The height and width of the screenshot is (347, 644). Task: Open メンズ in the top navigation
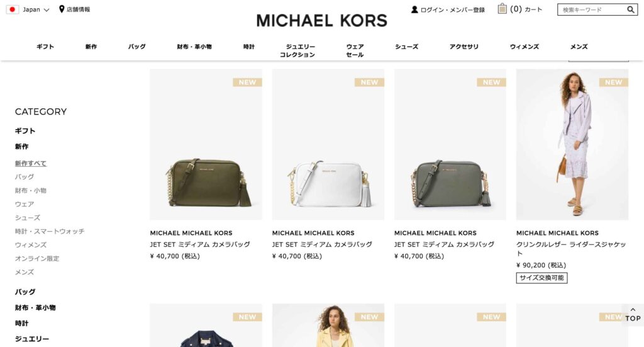click(x=579, y=47)
